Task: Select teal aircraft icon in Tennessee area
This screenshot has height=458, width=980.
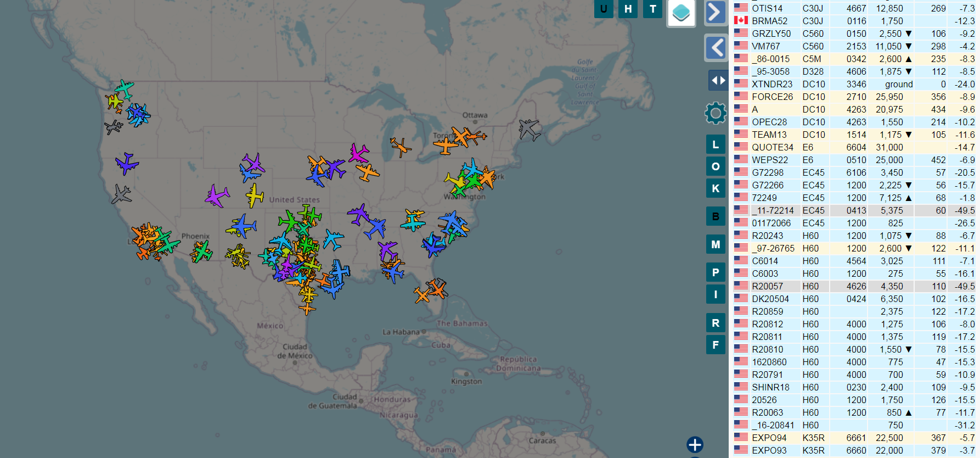Action: (413, 221)
